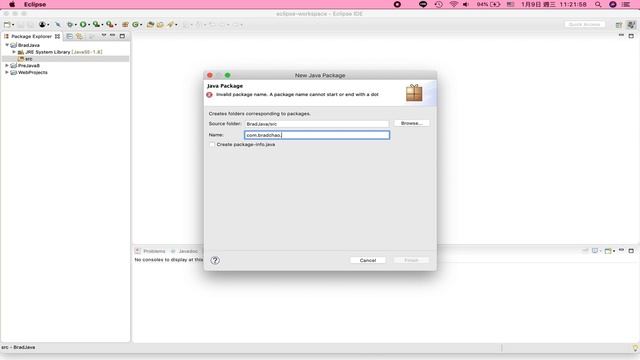Click the Time Machine menu bar icon
The height and width of the screenshot is (360, 640).
click(x=439, y=4)
